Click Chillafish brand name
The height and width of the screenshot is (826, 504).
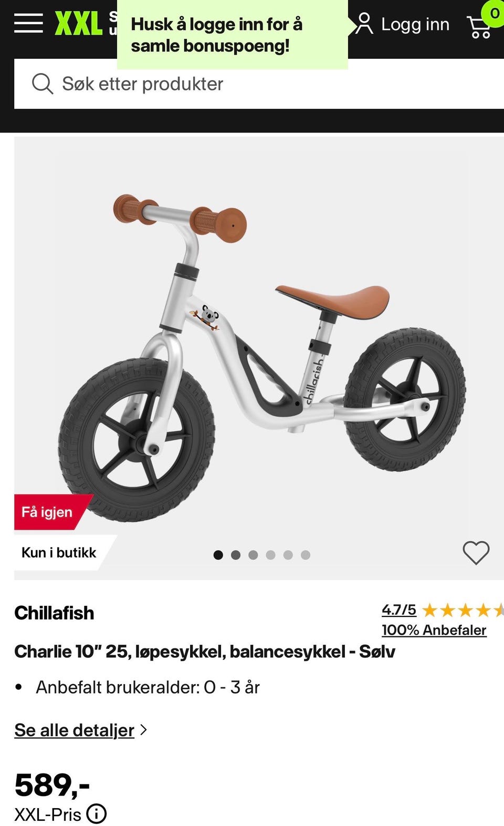pyautogui.click(x=54, y=613)
